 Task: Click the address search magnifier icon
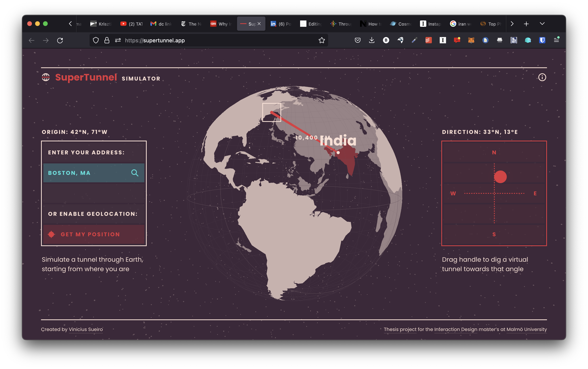134,173
